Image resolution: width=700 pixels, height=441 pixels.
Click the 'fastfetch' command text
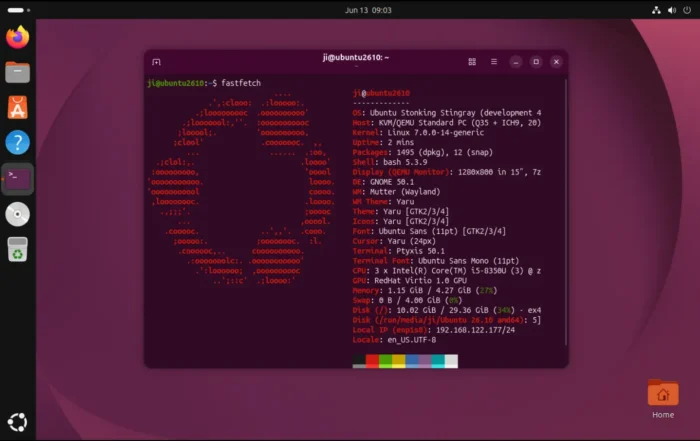241,83
